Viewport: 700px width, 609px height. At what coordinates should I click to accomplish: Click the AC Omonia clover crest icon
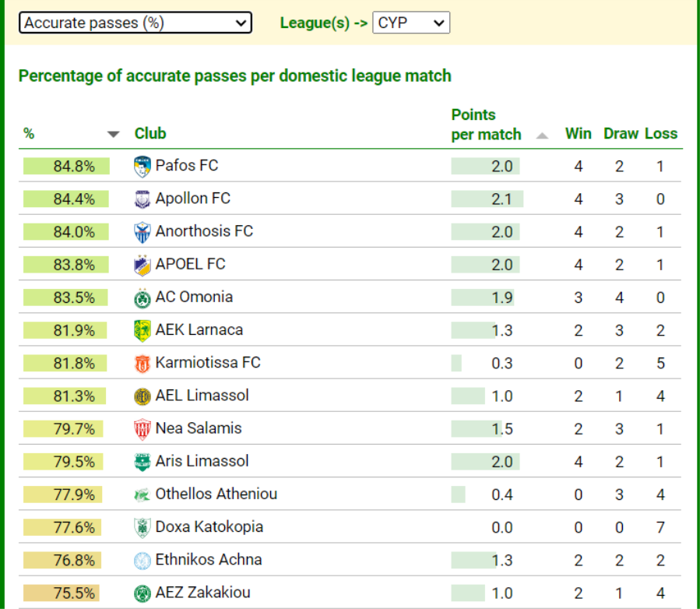point(142,297)
